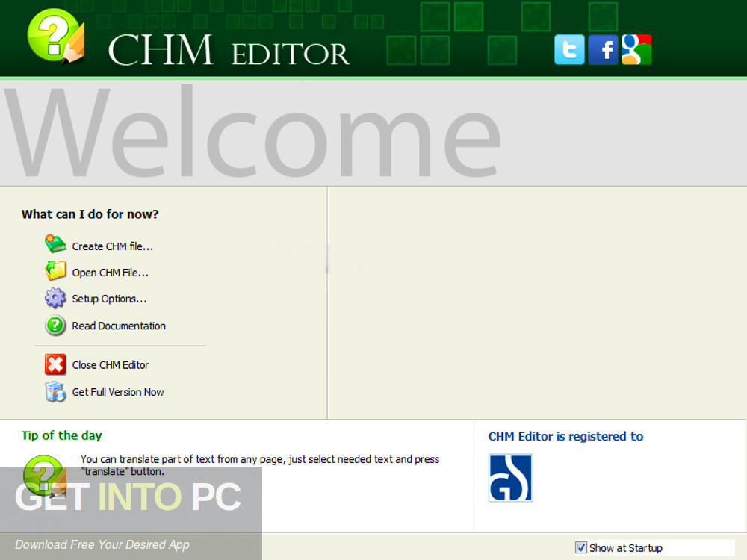Click the red X Close CHM Editor icon
Screen dimensions: 747x560
coord(55,364)
